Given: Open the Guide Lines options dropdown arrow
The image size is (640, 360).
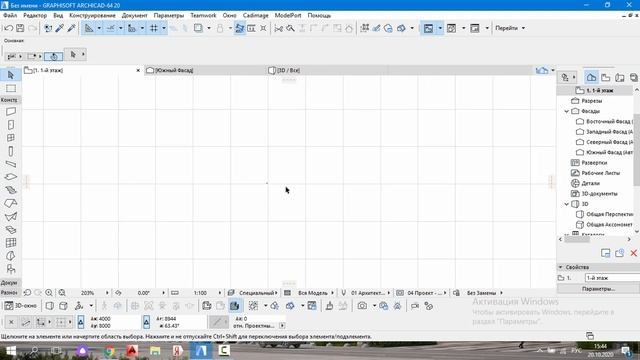Looking at the screenshot, I should point(99,28).
